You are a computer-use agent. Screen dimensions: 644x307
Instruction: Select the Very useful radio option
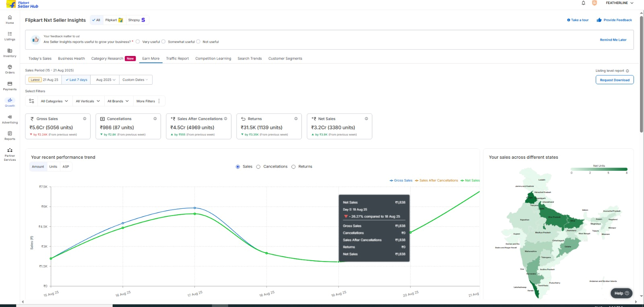(x=138, y=41)
